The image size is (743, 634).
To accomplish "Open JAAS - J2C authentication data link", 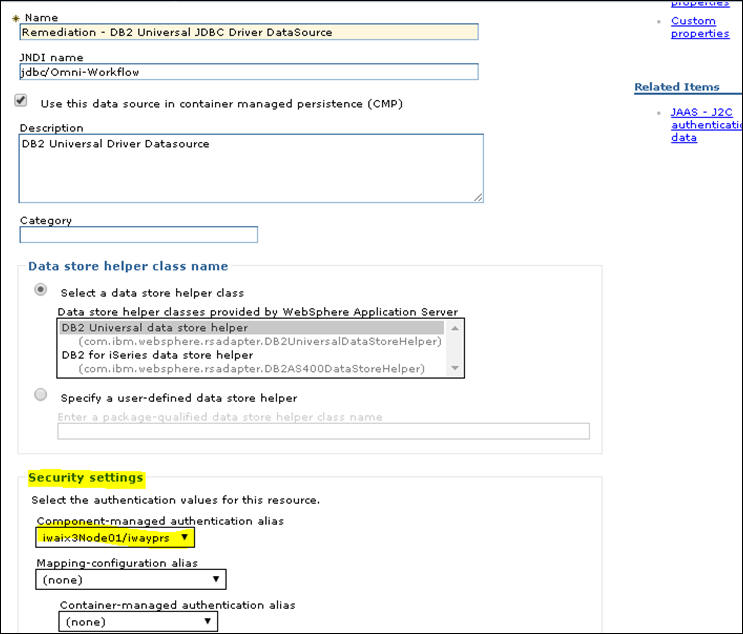I will tap(706, 125).
